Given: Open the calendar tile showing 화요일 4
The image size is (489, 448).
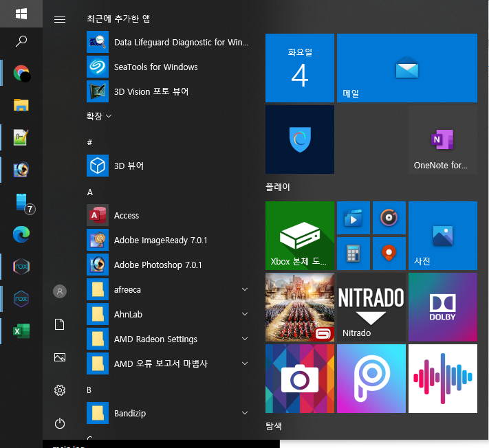Looking at the screenshot, I should 300,68.
